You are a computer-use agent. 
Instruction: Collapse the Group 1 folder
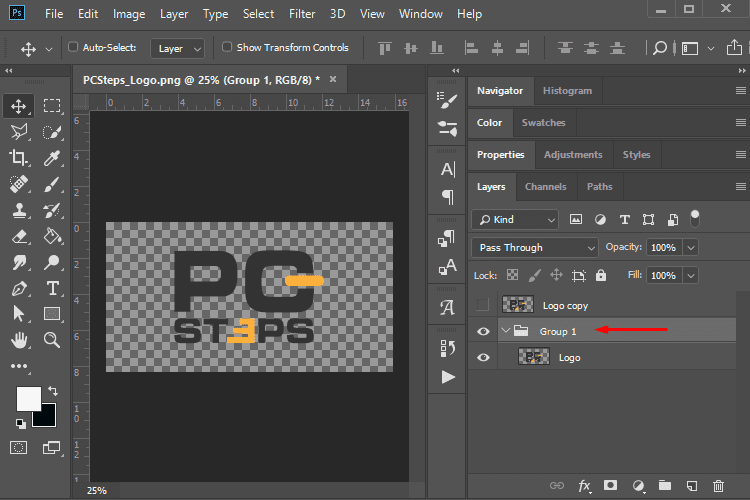point(506,331)
